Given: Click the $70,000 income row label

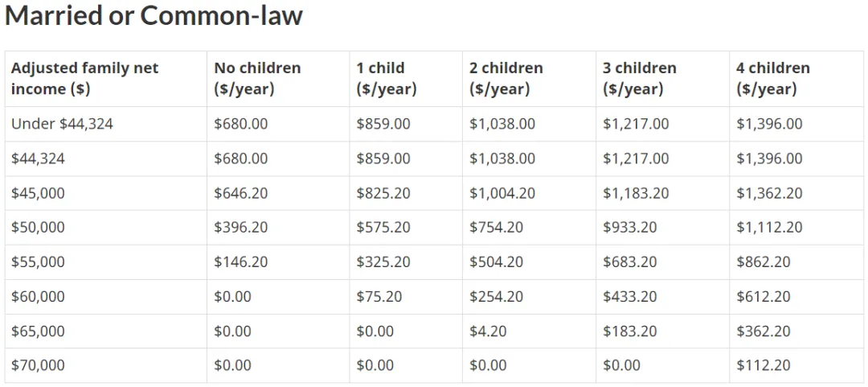Looking at the screenshot, I should 38,365.
